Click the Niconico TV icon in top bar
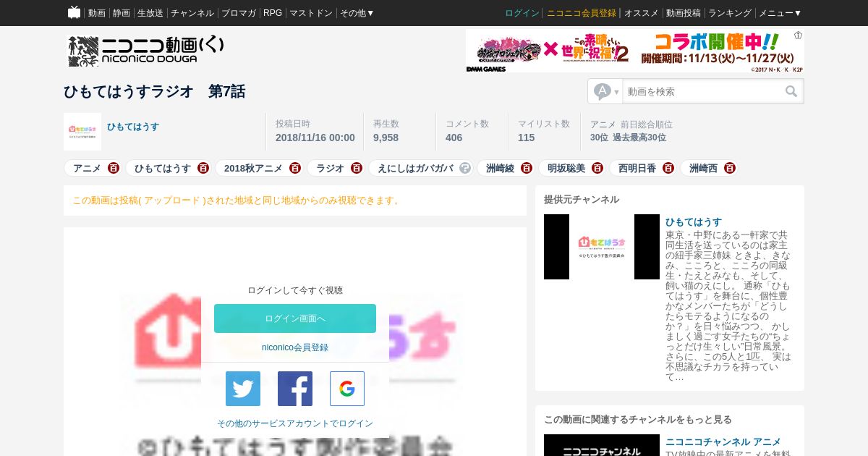The width and height of the screenshot is (868, 456). click(x=74, y=12)
